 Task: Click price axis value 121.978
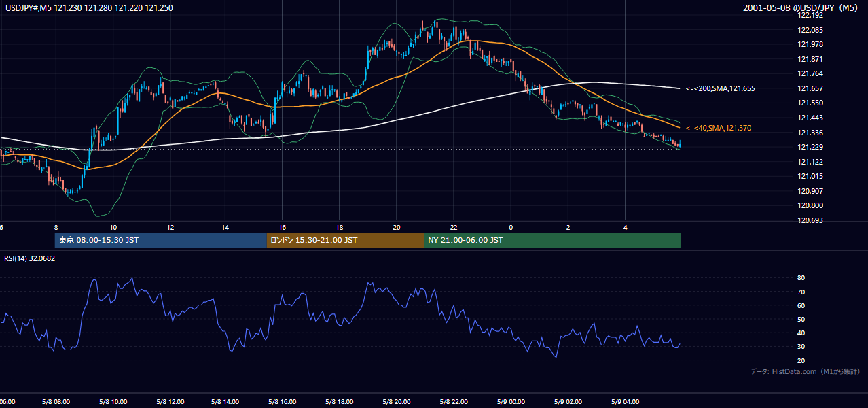tap(812, 44)
